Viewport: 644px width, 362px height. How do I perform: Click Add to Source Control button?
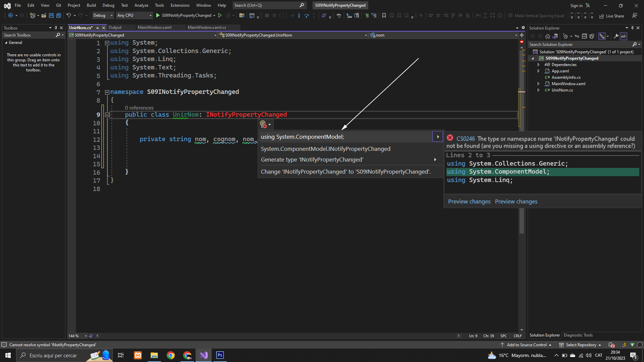(526, 345)
